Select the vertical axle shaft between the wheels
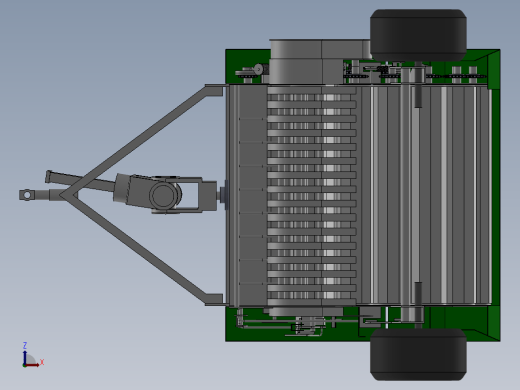The image size is (520, 390). click(412, 195)
